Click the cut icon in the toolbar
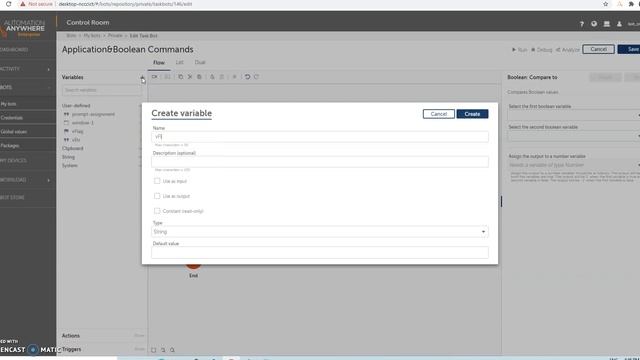Viewport: 640px width, 360px height. point(190,77)
